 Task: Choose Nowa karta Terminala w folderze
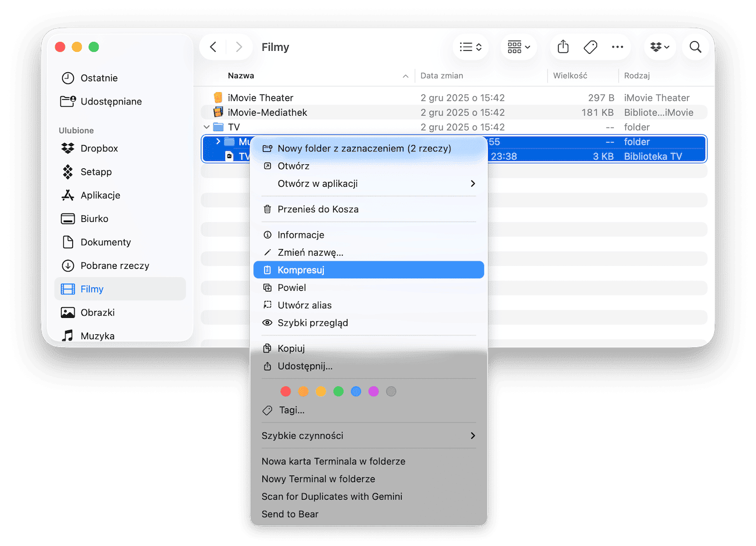[369, 461]
